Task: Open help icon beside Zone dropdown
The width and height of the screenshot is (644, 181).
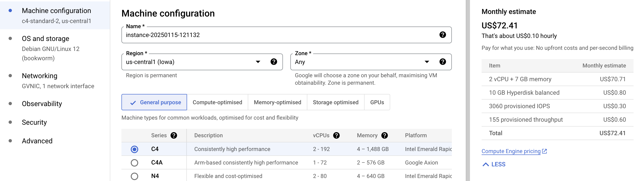Action: point(443,62)
